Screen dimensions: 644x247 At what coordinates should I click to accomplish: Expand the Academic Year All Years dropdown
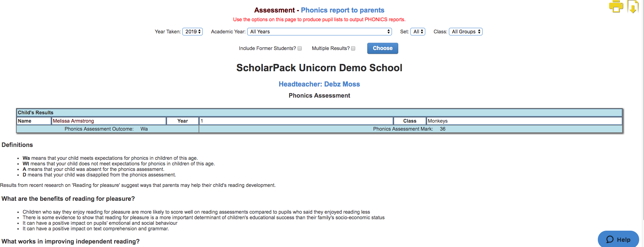click(x=319, y=32)
